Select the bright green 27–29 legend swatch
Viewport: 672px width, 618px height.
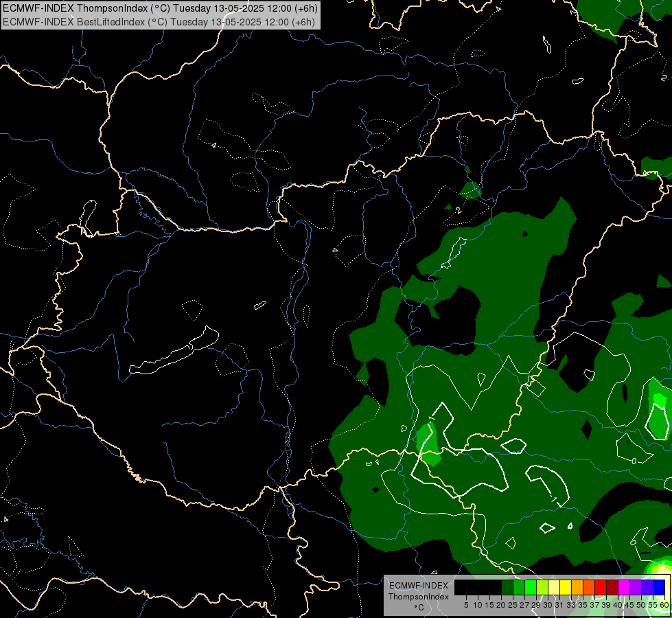531,587
